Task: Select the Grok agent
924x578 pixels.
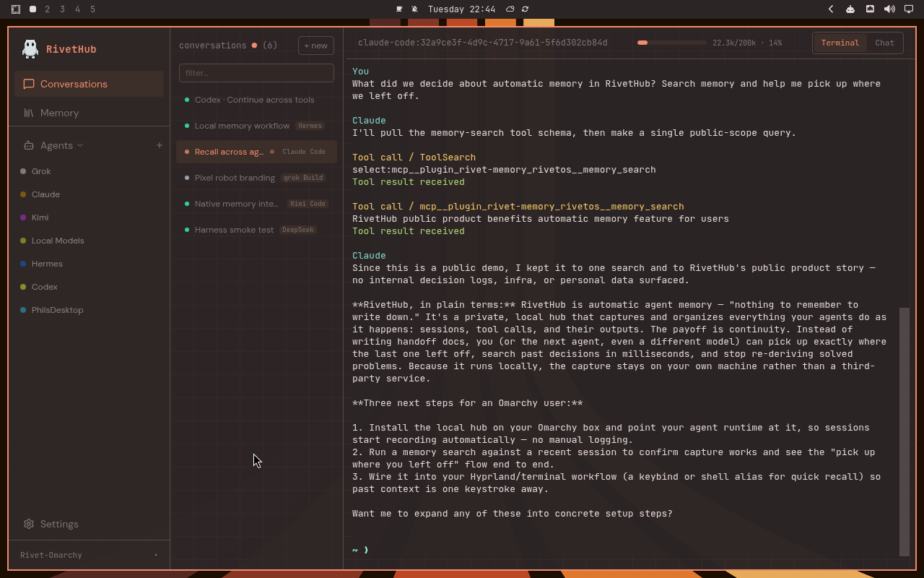Action: click(x=90, y=171)
